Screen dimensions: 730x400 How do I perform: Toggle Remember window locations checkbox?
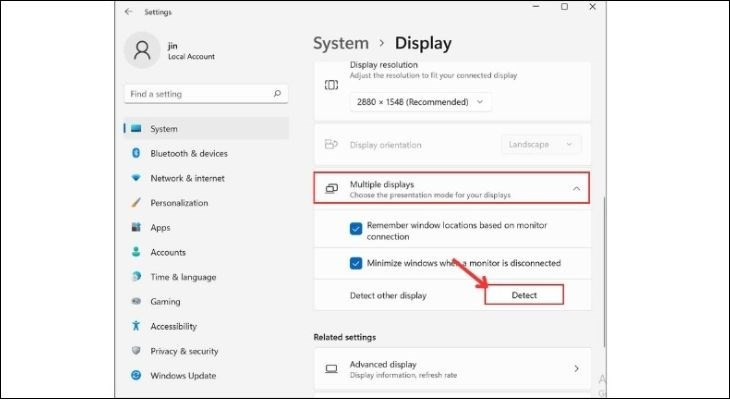[x=356, y=229]
